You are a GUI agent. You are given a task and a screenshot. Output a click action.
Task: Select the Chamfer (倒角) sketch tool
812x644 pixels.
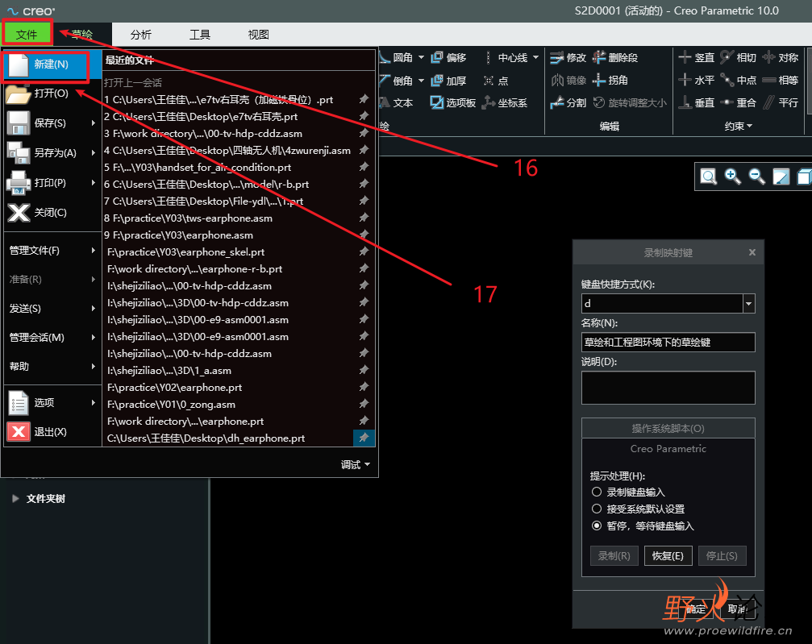[397, 81]
